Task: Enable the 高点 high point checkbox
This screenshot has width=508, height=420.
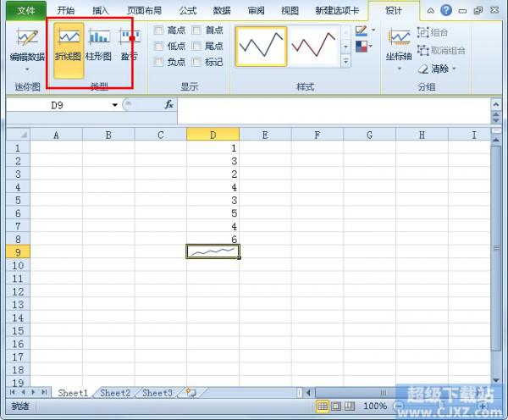Action: click(159, 30)
